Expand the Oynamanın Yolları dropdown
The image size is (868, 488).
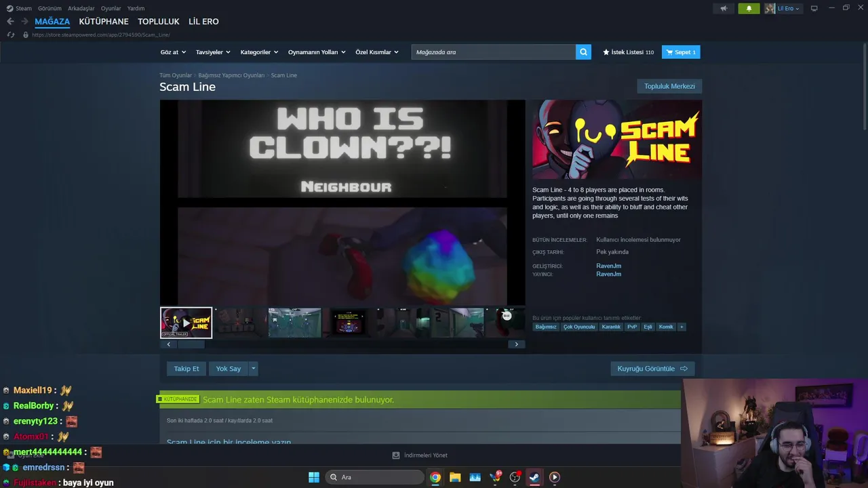click(317, 52)
